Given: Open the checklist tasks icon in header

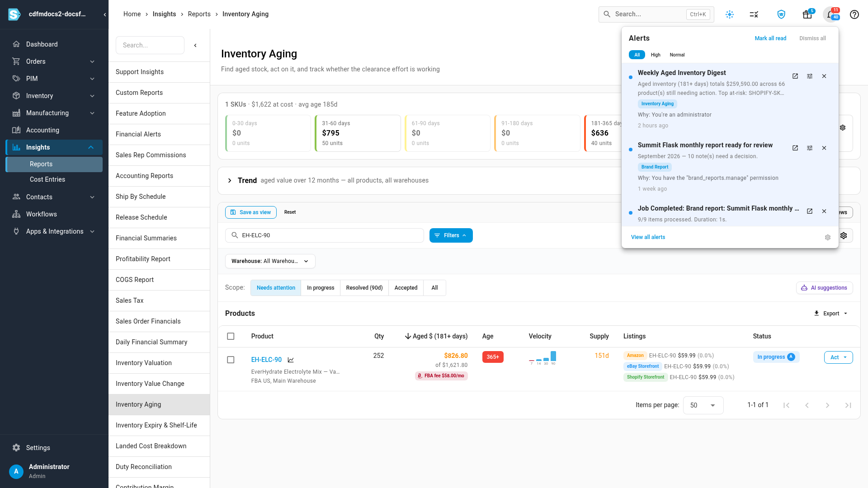Looking at the screenshot, I should pos(754,14).
